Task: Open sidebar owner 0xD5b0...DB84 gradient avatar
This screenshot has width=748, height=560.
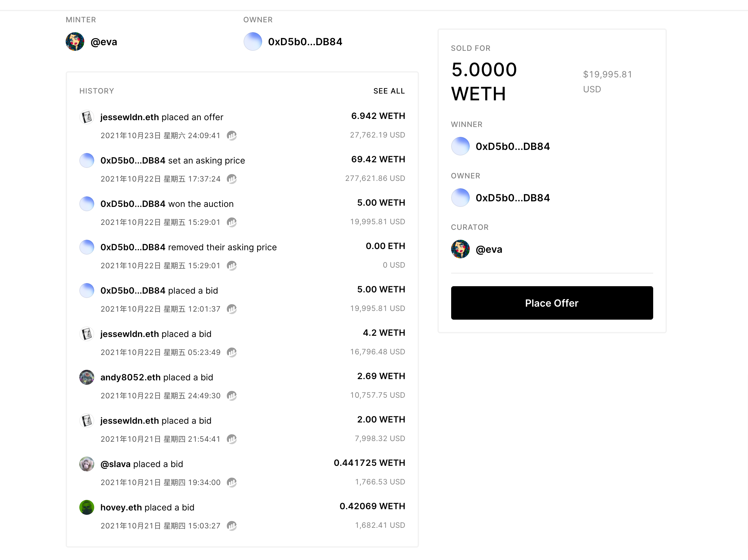Action: 460,198
